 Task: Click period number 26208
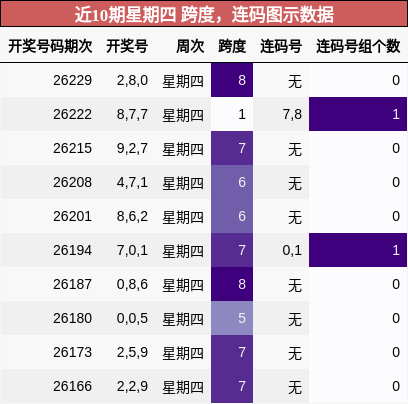coord(72,182)
